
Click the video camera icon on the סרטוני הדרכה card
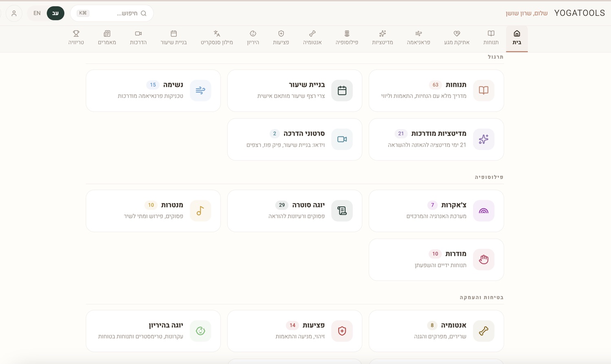(x=342, y=139)
